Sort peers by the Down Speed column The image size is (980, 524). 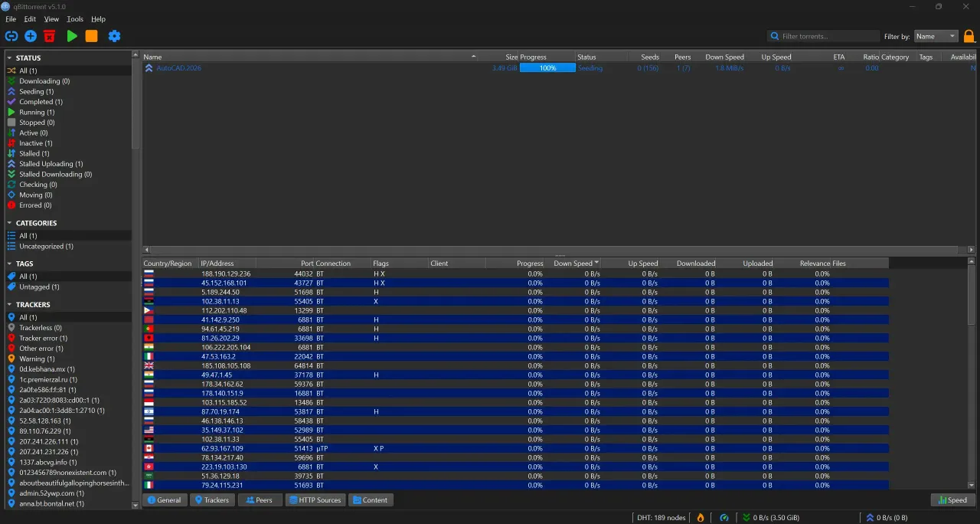point(574,264)
